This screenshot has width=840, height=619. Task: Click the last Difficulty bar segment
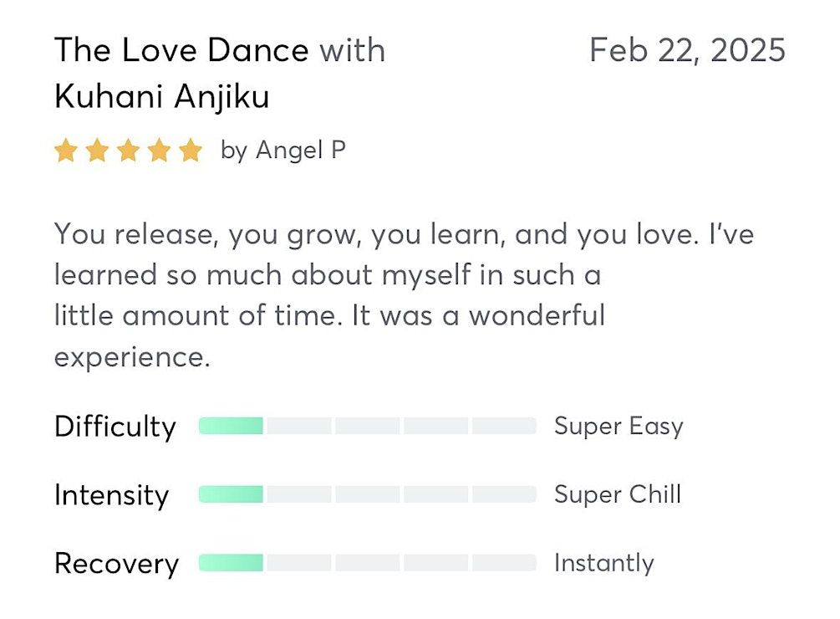503,427
